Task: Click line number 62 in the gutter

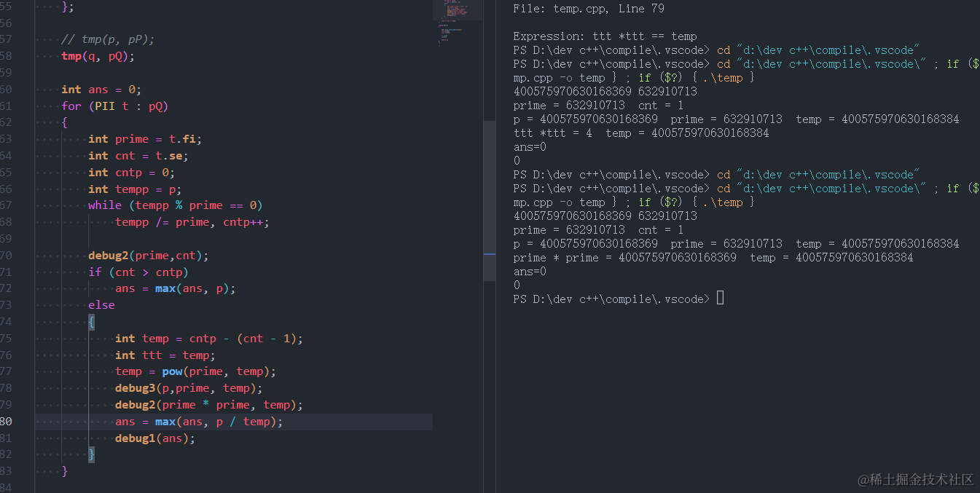Action: 7,122
